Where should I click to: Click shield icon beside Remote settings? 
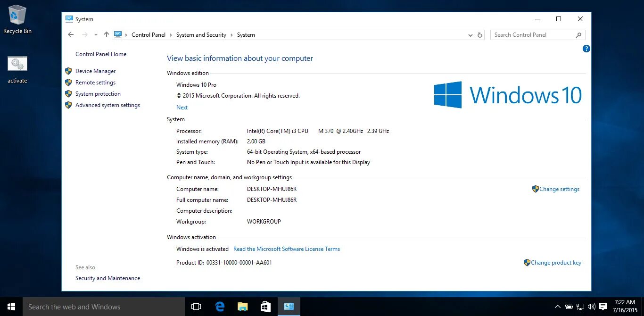click(x=68, y=83)
